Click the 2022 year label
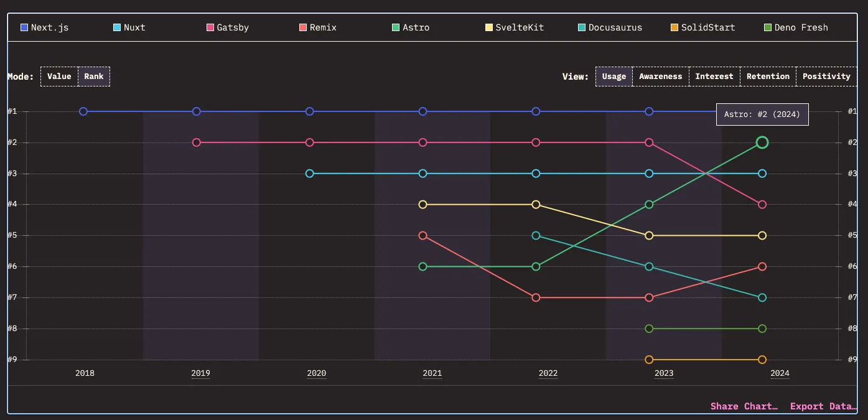Image resolution: width=868 pixels, height=420 pixels. point(548,373)
